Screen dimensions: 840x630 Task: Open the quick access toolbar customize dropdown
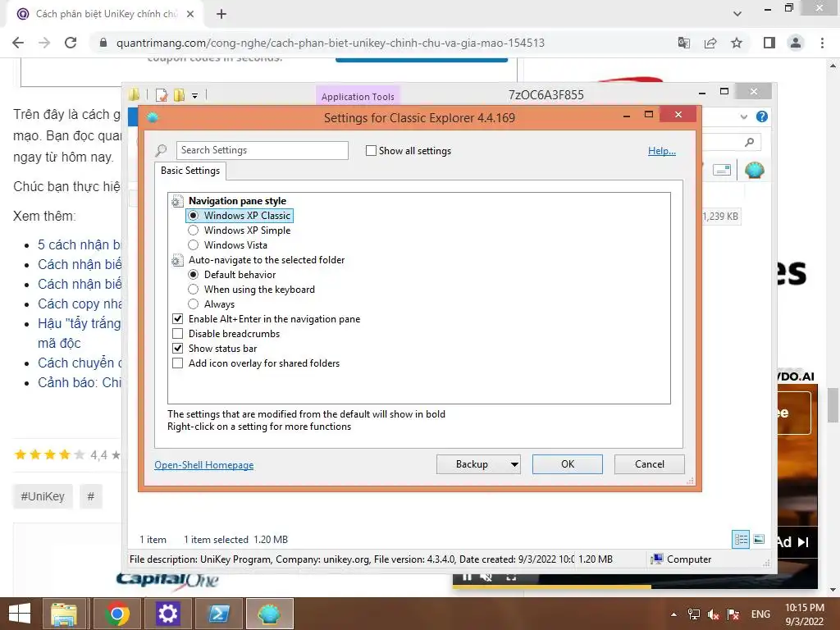[195, 96]
